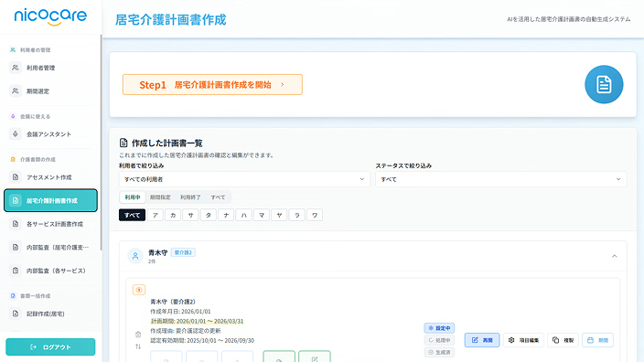Open the 利用者で絞り込み dropdown
Image resolution: width=644 pixels, height=362 pixels.
(244, 179)
